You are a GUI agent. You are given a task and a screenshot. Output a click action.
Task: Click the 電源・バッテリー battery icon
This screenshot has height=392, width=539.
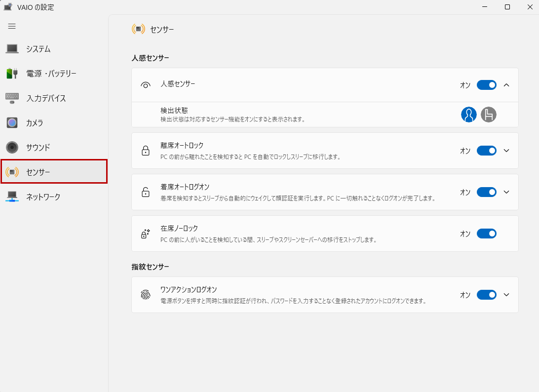(12, 74)
